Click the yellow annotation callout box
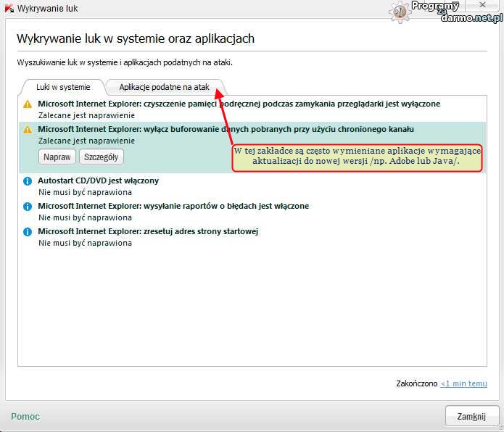The height and width of the screenshot is (432, 504). coord(358,156)
